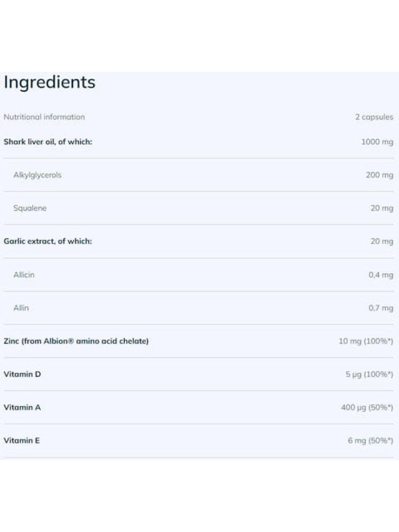Click the 2 capsules column header
This screenshot has height=532, width=399.
tap(374, 117)
